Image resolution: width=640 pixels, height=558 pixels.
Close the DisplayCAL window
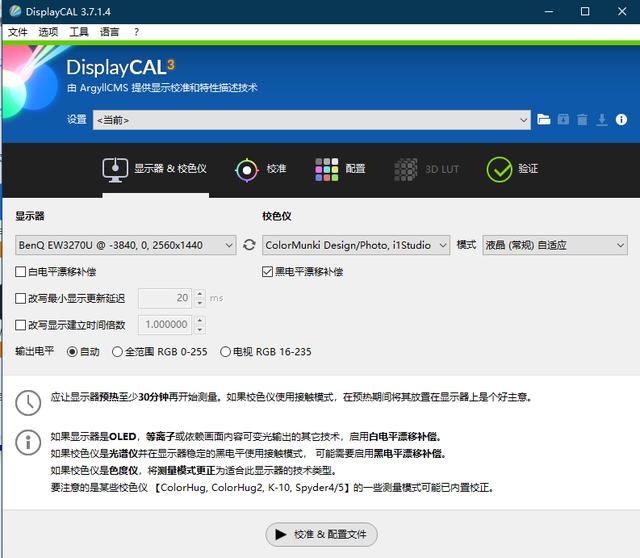click(622, 11)
